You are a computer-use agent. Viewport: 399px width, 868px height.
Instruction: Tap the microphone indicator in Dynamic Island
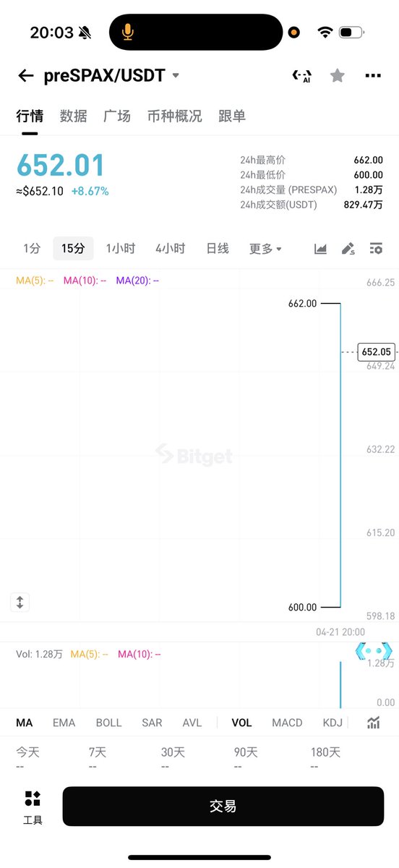pyautogui.click(x=128, y=32)
